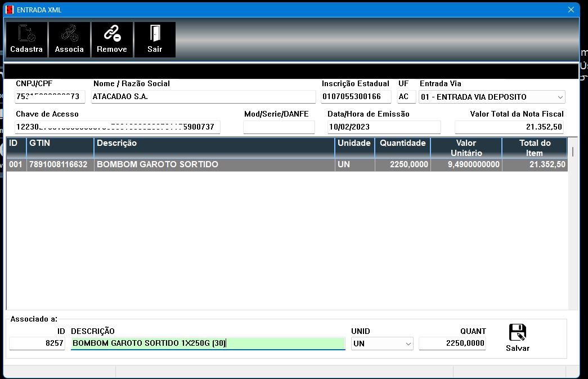Click the Salvar floppy disk icon
This screenshot has height=379, width=588.
pos(517,333)
